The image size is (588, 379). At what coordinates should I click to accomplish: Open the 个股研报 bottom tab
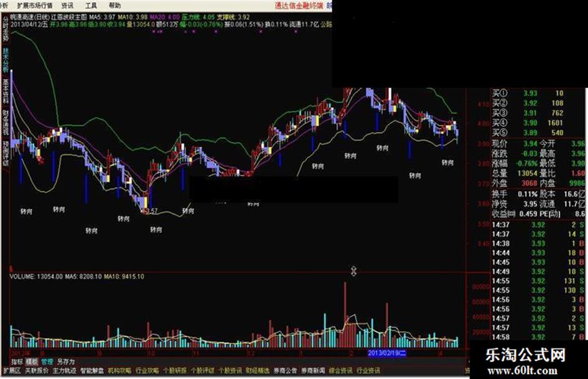point(175,371)
